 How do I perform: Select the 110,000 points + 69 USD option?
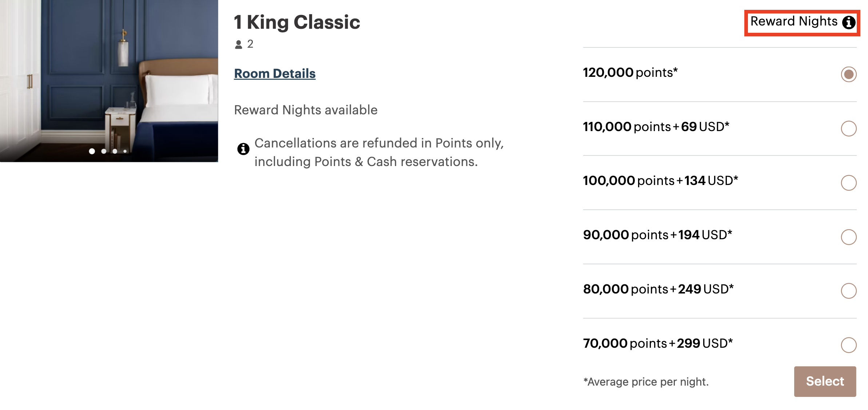[849, 128]
